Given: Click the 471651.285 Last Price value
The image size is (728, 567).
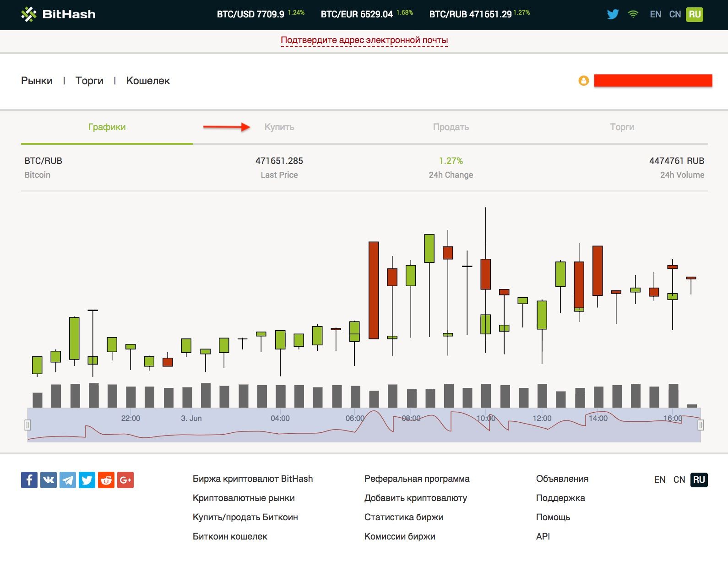Looking at the screenshot, I should tap(279, 161).
